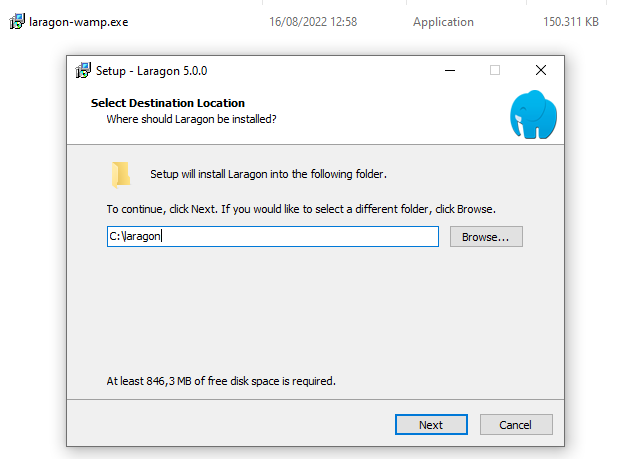This screenshot has height=459, width=637.
Task: Click the date 16/08/2022 12:58
Action: (313, 22)
